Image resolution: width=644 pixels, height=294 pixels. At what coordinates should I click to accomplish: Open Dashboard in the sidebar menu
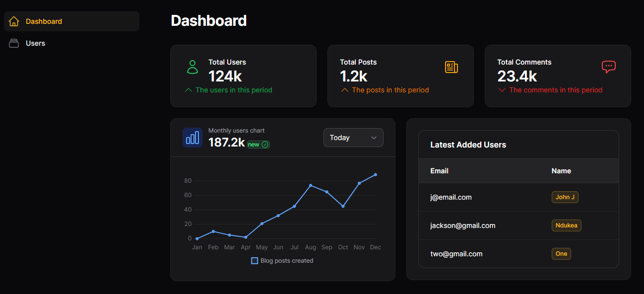[x=44, y=21]
